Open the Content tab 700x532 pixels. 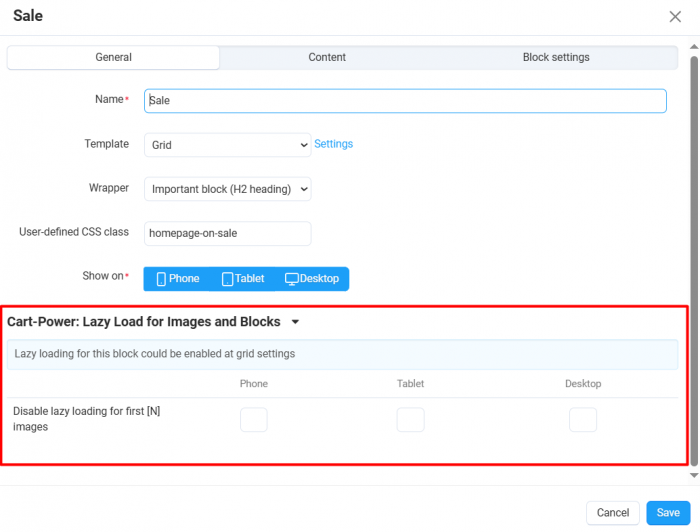click(x=327, y=58)
